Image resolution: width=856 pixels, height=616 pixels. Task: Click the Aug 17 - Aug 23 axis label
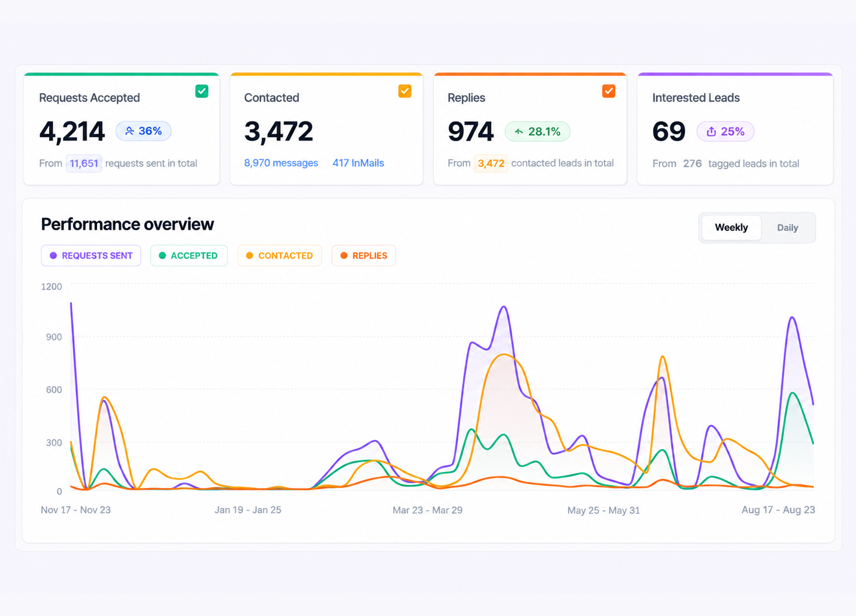tap(778, 510)
